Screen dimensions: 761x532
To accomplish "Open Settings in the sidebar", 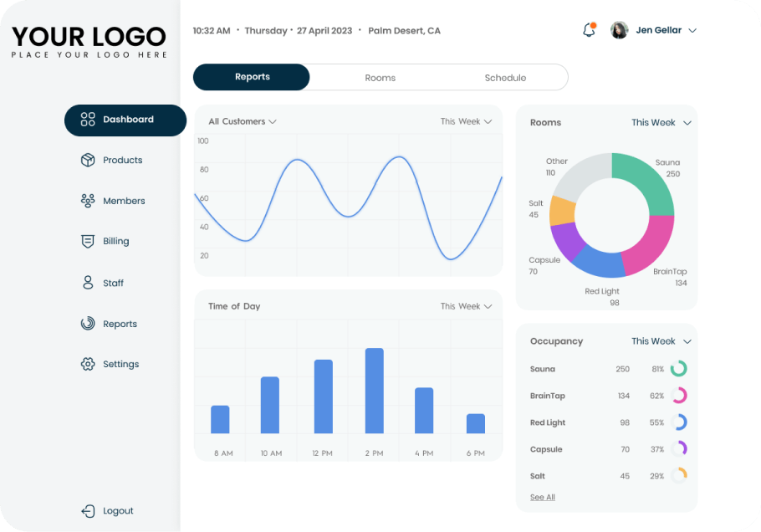I will coord(110,364).
